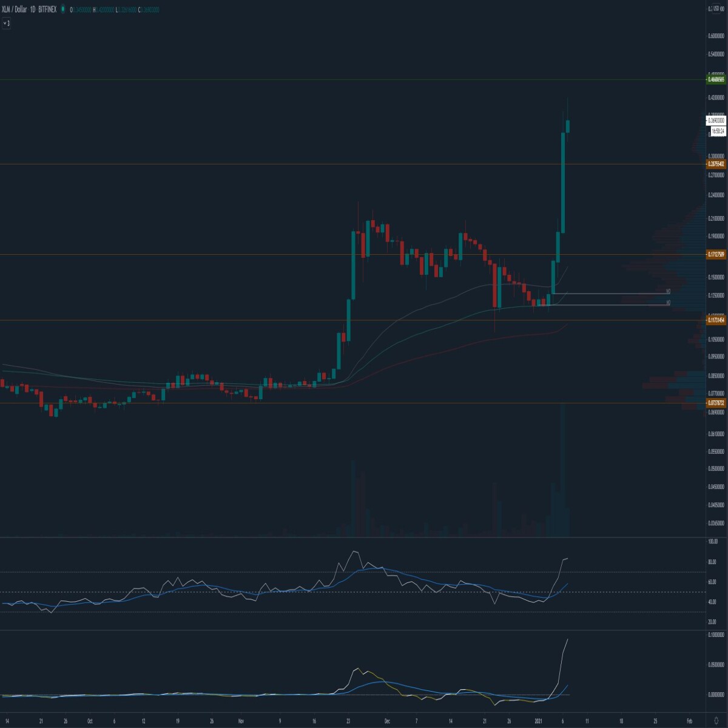Click the candle countdown timer label
728x728 pixels.
tap(718, 130)
